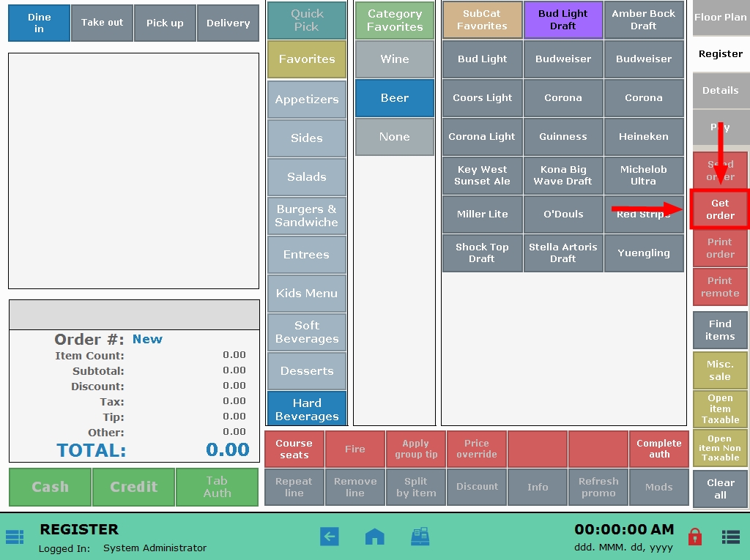750x560 pixels.
Task: Click the cash register icon in status bar
Action: 420,537
